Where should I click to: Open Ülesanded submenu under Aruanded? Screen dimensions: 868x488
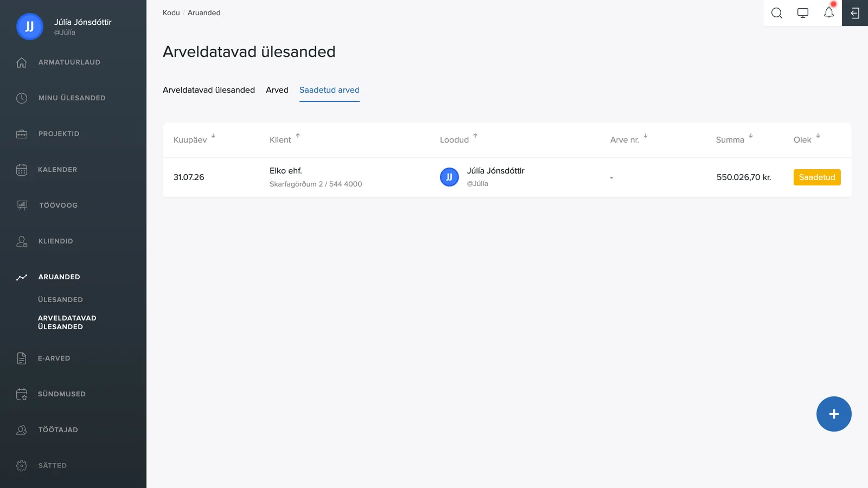(60, 300)
